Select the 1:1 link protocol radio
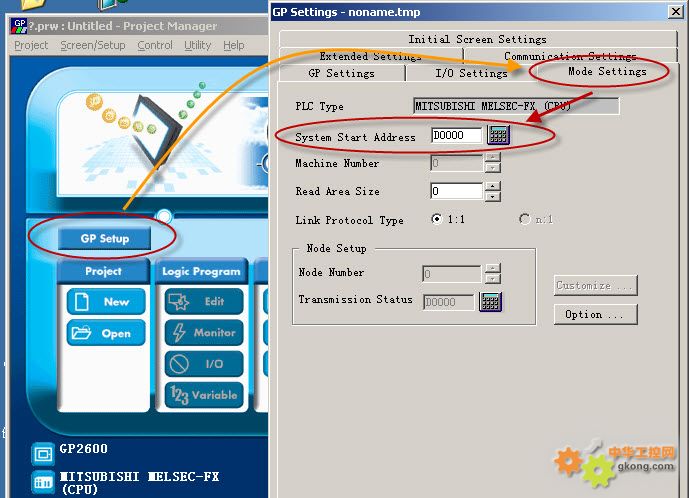Viewport: 689px width, 498px height. click(x=437, y=218)
